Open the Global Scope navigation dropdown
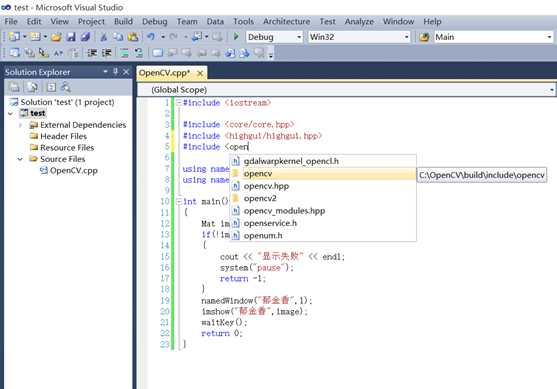 (x=551, y=90)
